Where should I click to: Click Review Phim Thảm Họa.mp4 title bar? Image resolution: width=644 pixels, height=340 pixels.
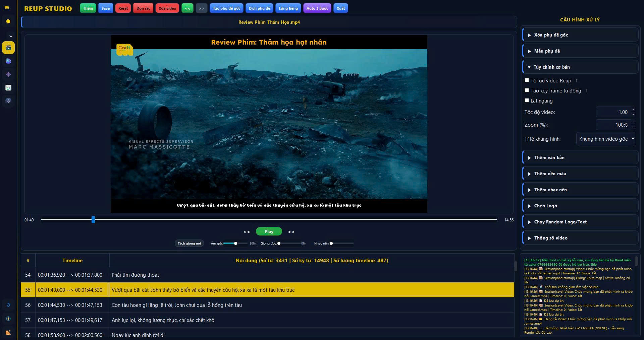tap(269, 22)
